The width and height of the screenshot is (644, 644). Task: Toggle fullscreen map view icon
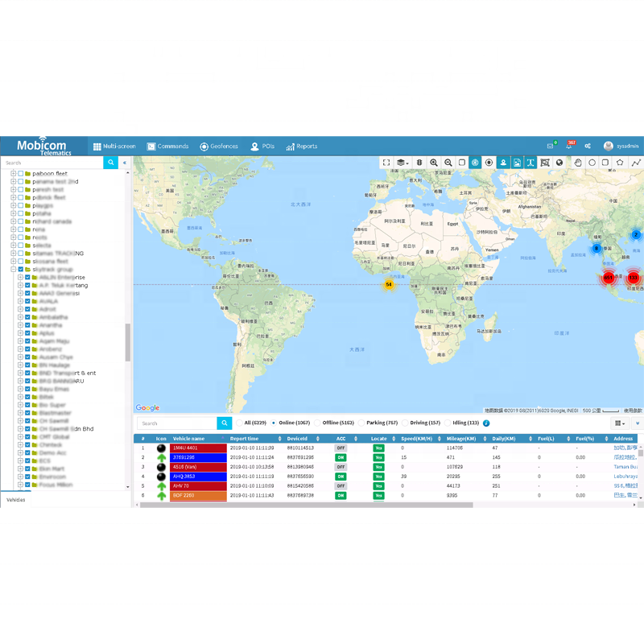[x=386, y=163]
